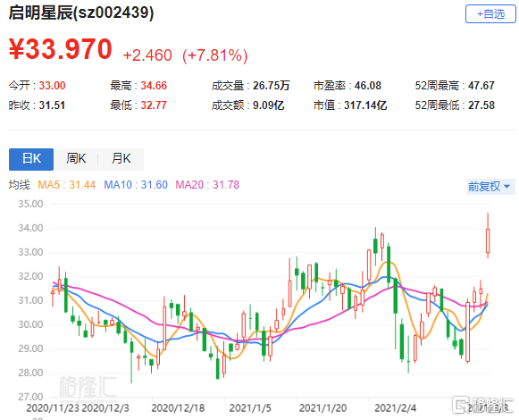The image size is (519, 420).
Task: Click the latest red candlestick near 34.00
Action: [x=488, y=240]
